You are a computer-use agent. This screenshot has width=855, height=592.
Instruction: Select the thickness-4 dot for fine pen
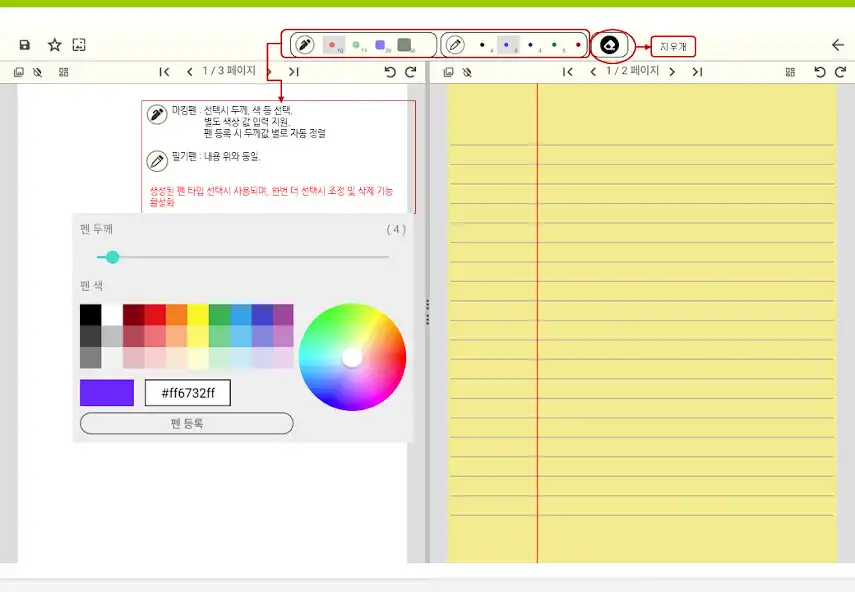click(507, 45)
